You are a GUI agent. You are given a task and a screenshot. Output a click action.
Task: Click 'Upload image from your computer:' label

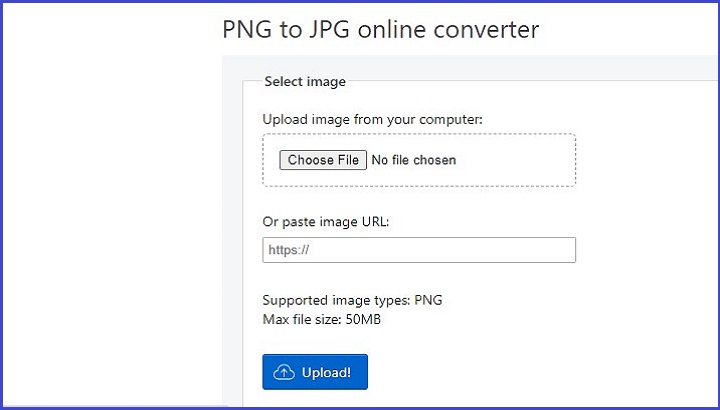(x=372, y=120)
